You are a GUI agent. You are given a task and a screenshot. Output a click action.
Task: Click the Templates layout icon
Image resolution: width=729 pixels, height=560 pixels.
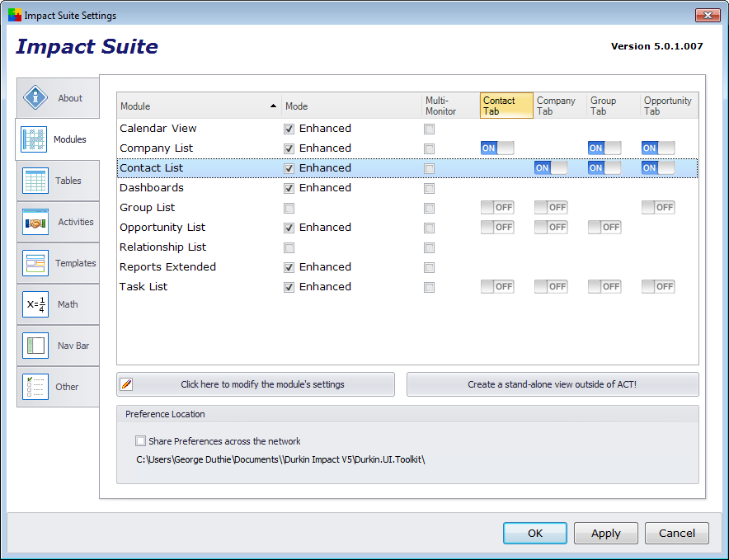click(35, 263)
